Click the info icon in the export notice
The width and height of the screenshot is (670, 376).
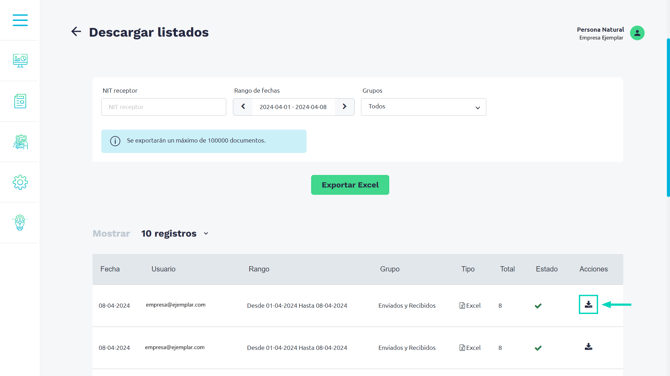click(x=115, y=141)
